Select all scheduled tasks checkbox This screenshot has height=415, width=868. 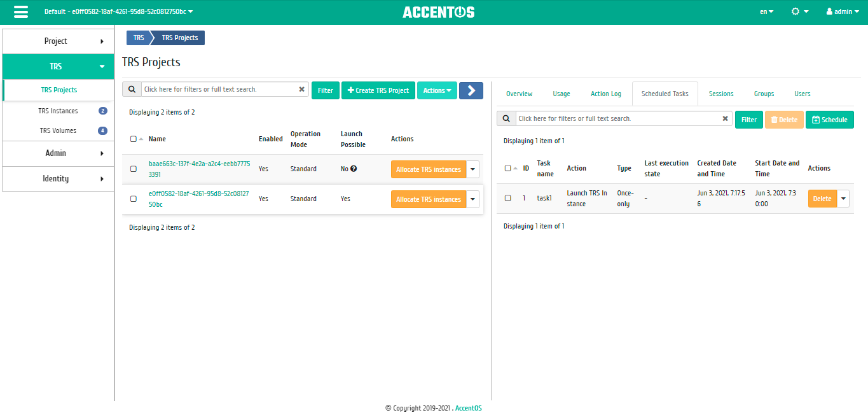click(507, 169)
